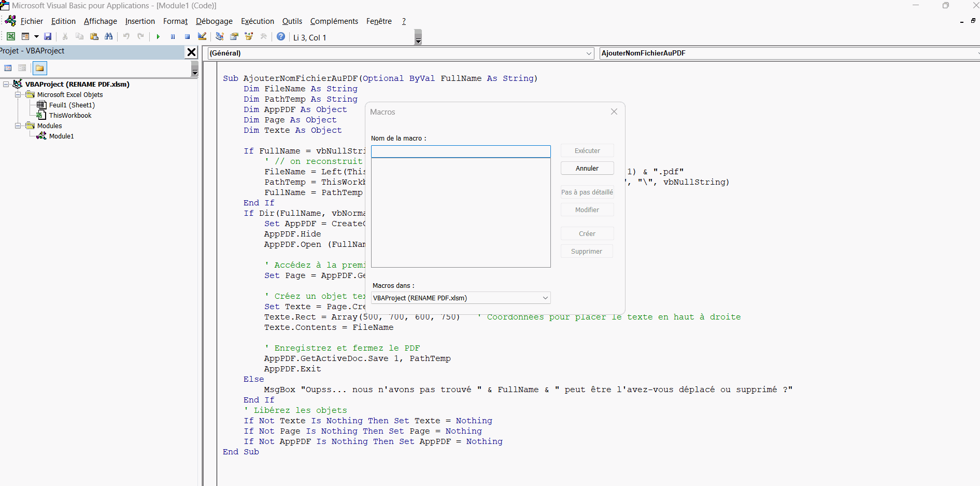This screenshot has height=486, width=980.
Task: Open the Project Explorer icon
Action: 220,36
